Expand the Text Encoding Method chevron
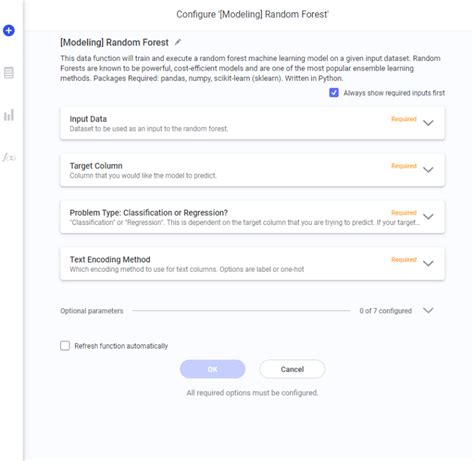The image size is (474, 461). (428, 263)
